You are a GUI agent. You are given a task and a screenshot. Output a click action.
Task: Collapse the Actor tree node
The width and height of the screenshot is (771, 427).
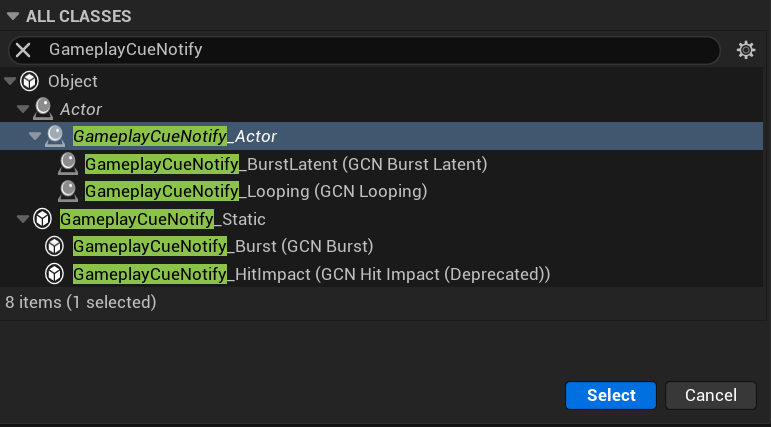[x=22, y=108]
